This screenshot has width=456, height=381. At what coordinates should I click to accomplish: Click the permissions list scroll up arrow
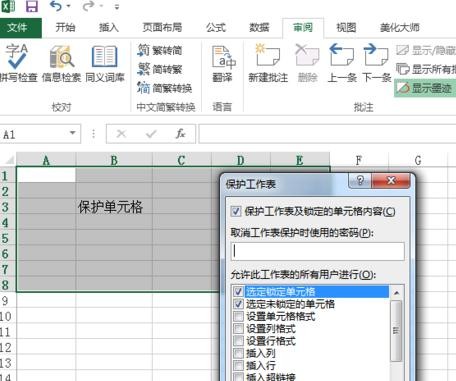click(x=396, y=293)
